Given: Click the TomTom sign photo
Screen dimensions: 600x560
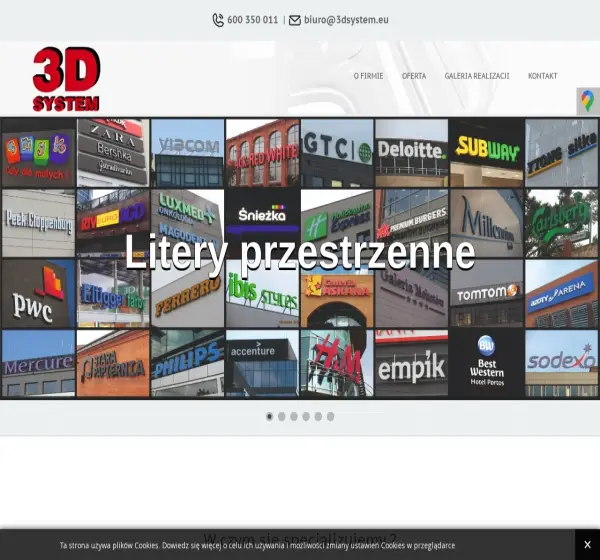Looking at the screenshot, I should [487, 294].
